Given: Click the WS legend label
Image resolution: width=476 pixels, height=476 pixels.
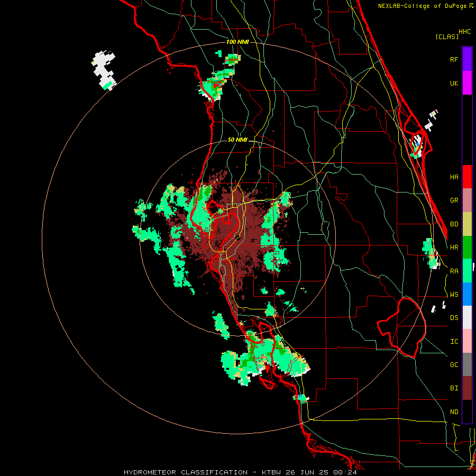Looking at the screenshot, I should pos(454,295).
